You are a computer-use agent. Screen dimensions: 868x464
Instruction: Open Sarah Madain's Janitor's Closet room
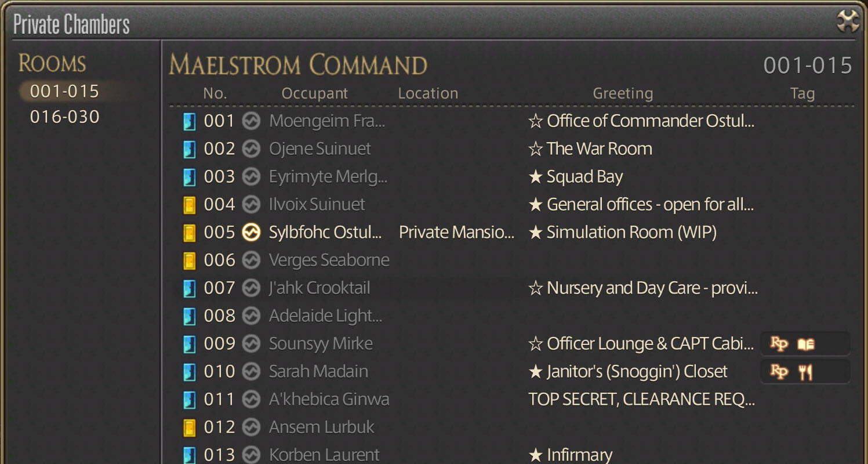(637, 372)
